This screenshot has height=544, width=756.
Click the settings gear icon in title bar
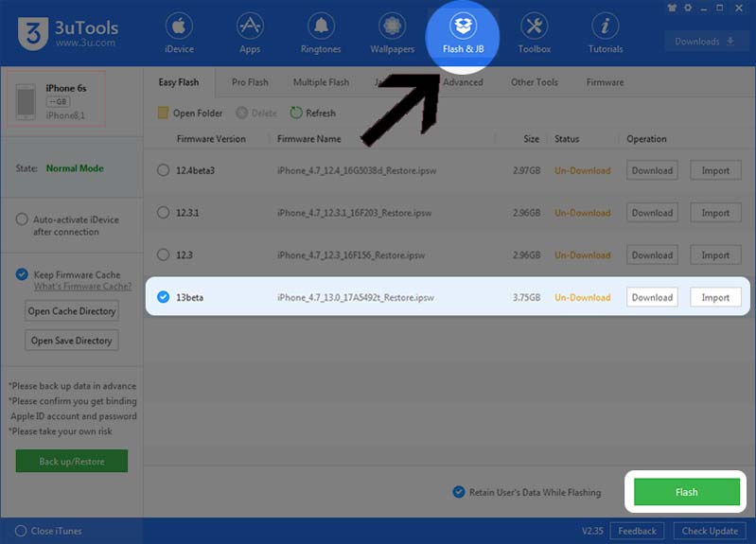point(688,8)
